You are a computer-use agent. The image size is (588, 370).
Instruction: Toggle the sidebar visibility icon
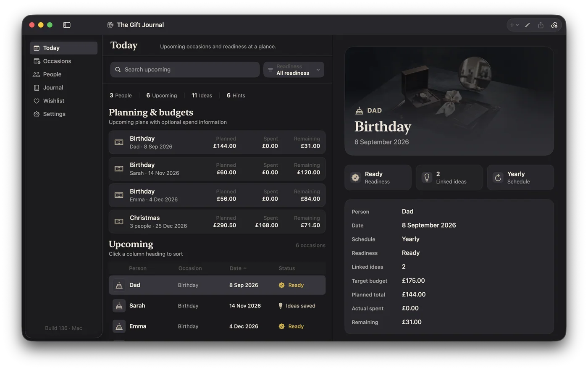[x=67, y=25]
